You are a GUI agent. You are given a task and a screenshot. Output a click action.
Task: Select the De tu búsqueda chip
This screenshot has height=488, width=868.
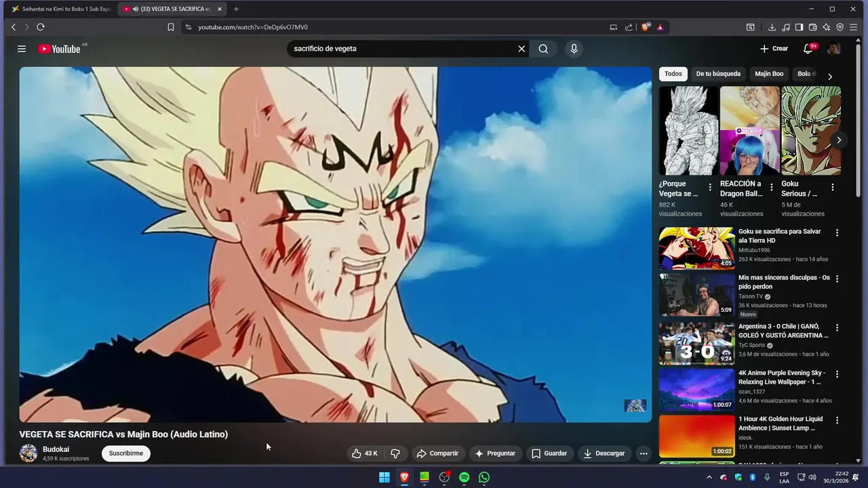pos(718,74)
